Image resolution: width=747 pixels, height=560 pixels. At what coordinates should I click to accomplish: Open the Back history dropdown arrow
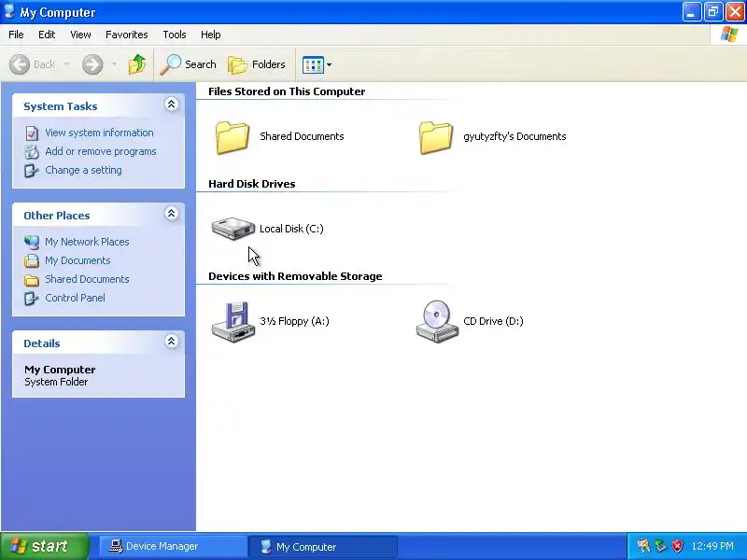coord(66,64)
